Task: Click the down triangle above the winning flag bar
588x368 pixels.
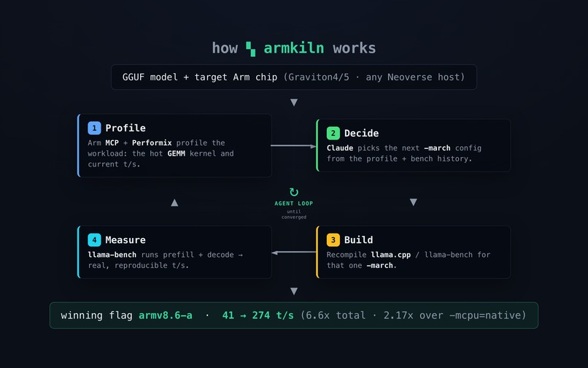Action: (x=294, y=291)
